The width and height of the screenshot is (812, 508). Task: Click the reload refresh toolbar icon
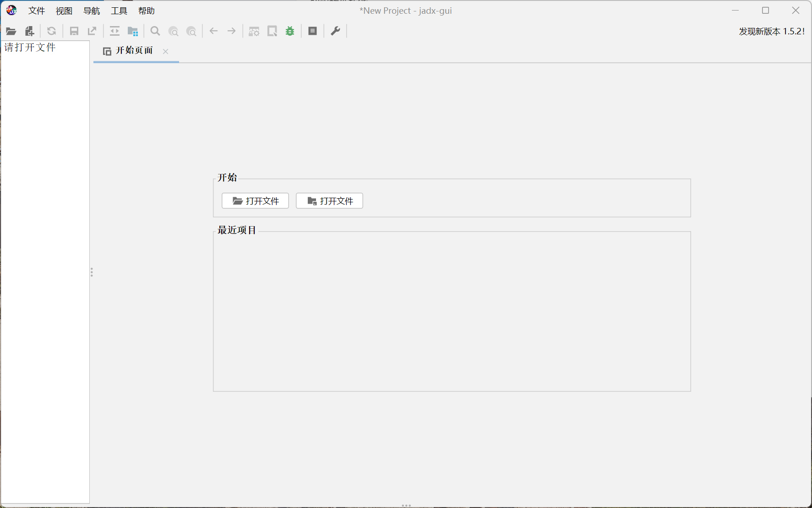tap(52, 31)
